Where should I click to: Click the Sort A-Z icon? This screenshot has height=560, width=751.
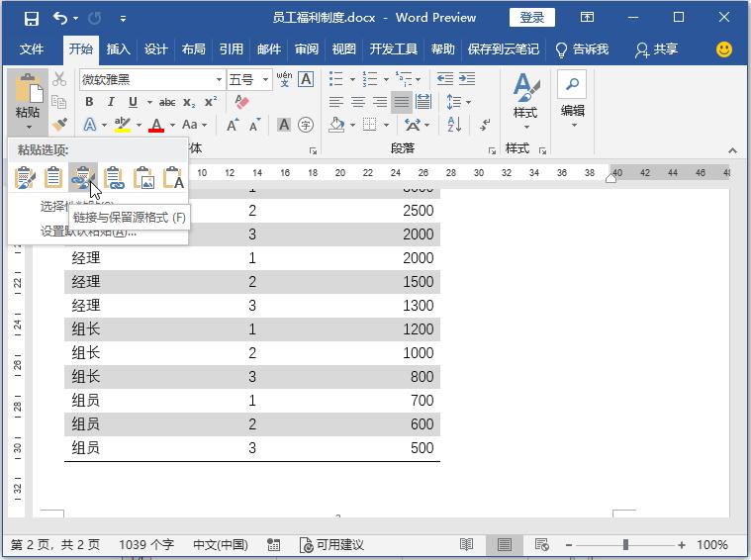pyautogui.click(x=454, y=125)
